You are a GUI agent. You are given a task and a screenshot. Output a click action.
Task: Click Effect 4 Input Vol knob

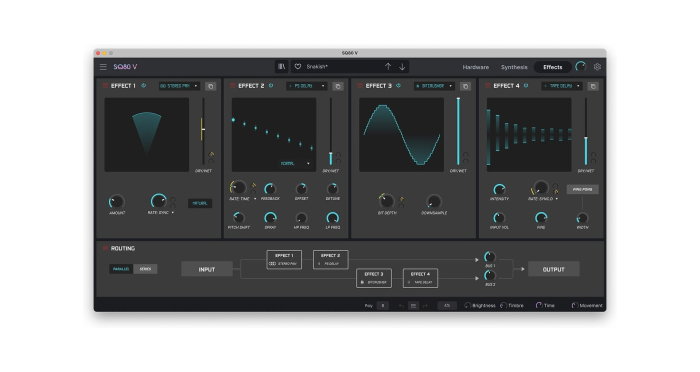pos(499,218)
